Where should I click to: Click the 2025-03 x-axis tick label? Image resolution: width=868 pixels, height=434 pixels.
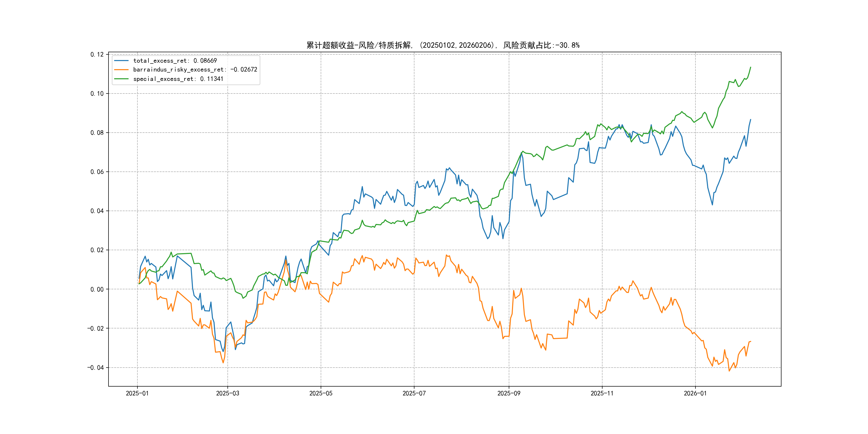click(x=227, y=393)
